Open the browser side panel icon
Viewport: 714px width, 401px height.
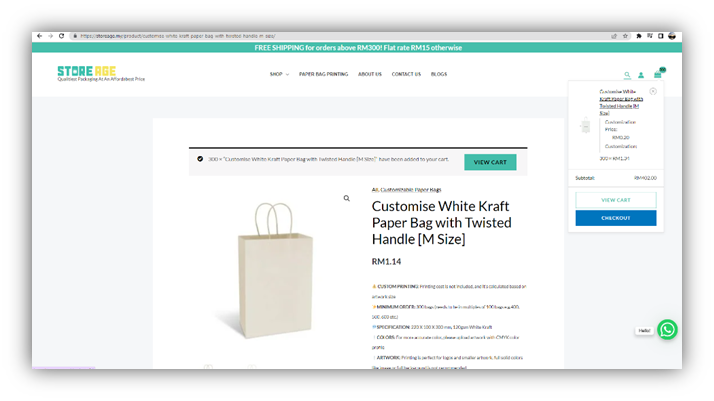click(x=661, y=36)
